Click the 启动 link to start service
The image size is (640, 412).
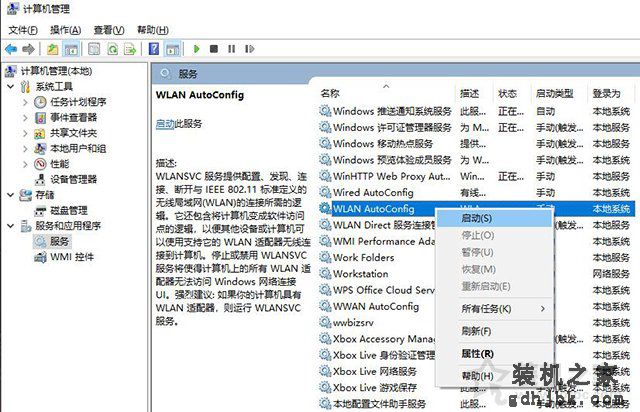165,124
